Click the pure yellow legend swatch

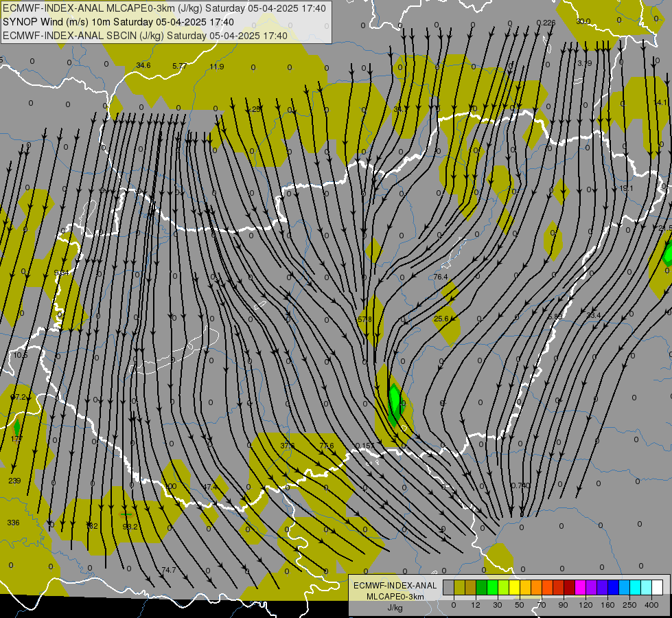click(514, 588)
